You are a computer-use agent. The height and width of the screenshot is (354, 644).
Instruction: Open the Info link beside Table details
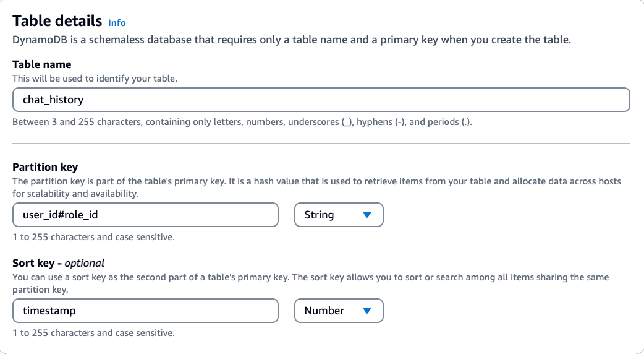[117, 23]
